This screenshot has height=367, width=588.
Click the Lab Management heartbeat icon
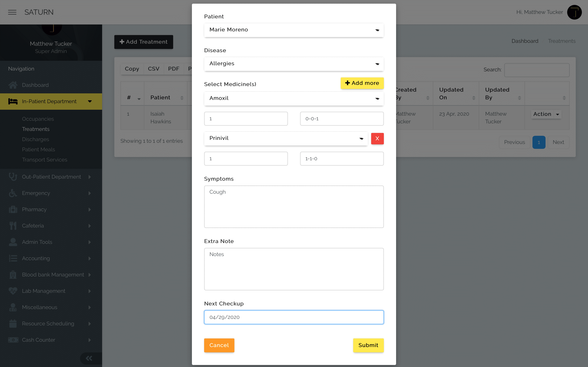coord(13,291)
